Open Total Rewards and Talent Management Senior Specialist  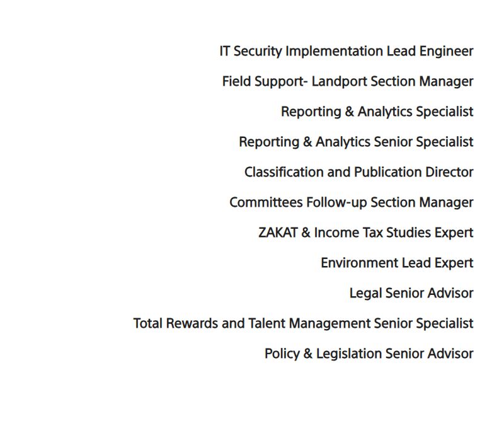(303, 323)
